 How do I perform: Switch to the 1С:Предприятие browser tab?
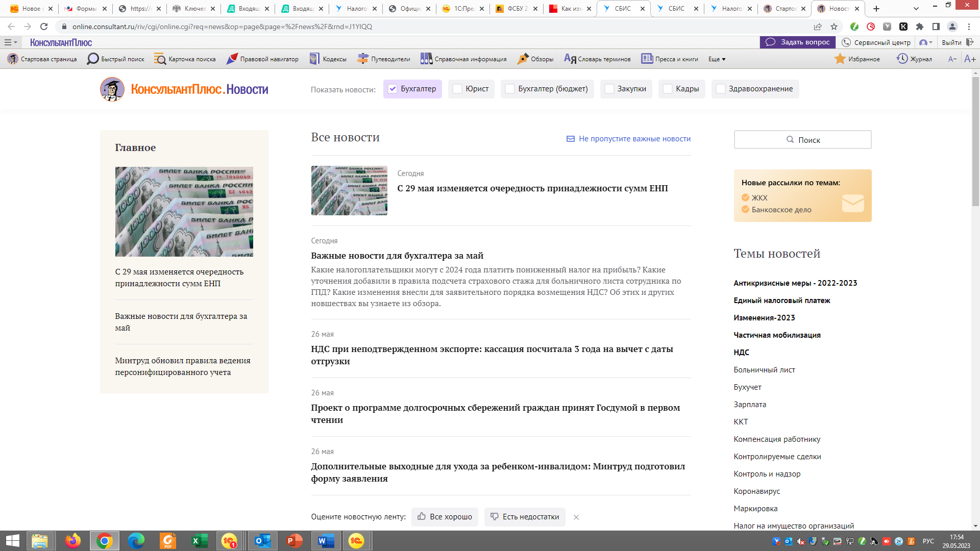tap(463, 9)
